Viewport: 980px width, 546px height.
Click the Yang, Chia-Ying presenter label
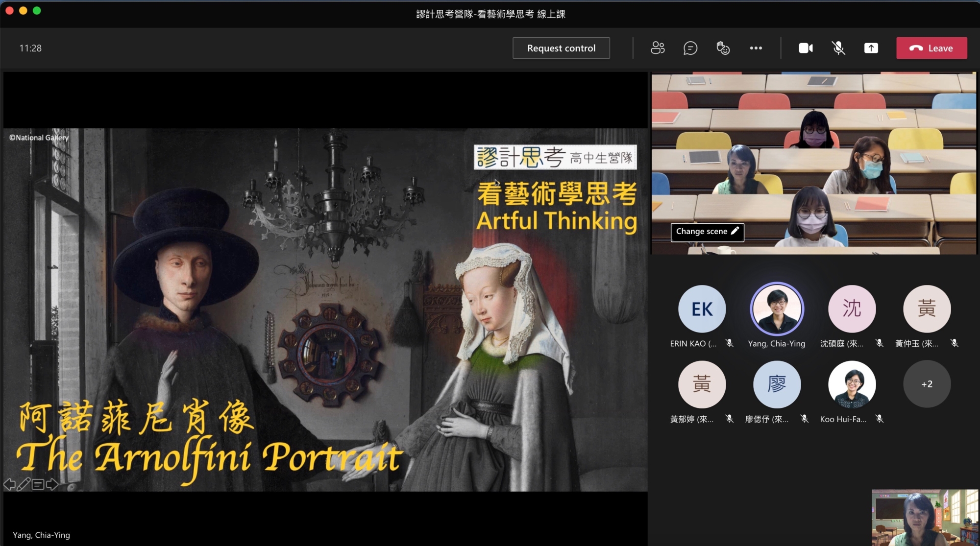tap(41, 535)
